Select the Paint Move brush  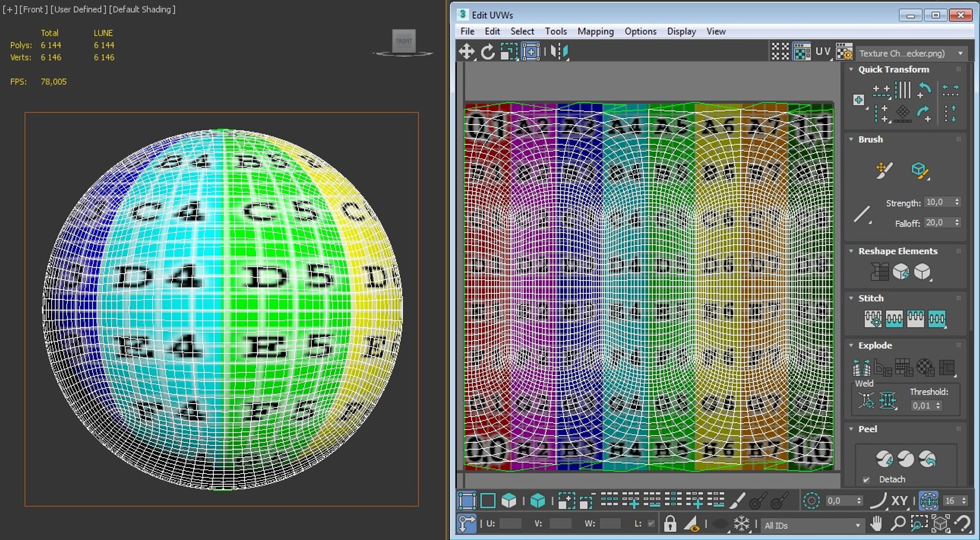[884, 170]
